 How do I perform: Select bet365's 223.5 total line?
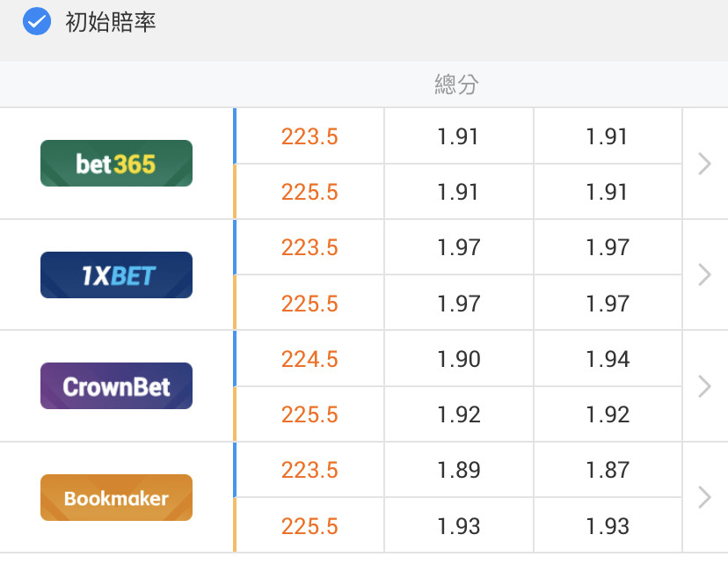pos(309,136)
